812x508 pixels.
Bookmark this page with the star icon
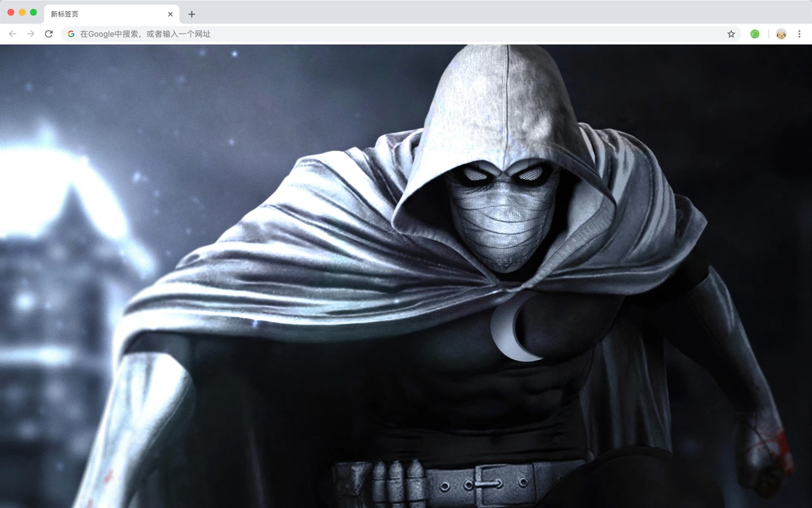pos(731,34)
